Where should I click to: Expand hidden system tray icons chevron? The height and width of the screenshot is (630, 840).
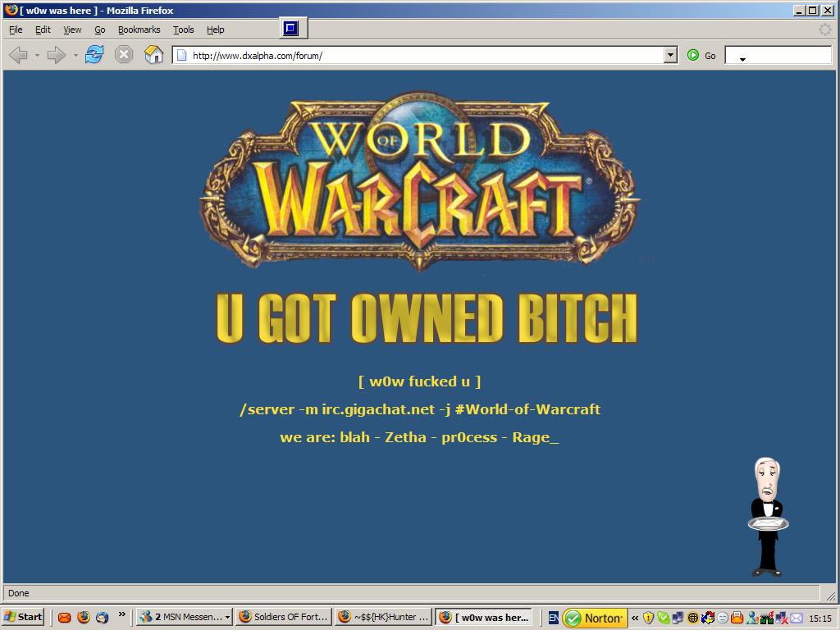(635, 618)
